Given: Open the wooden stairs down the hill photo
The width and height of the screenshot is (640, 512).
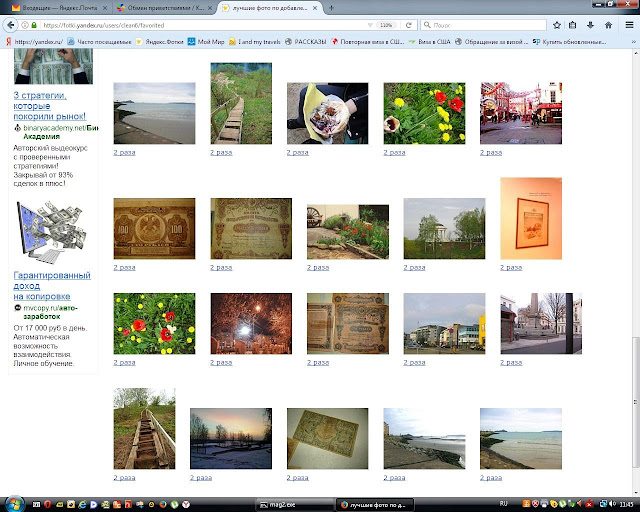Looking at the screenshot, I should (144, 428).
